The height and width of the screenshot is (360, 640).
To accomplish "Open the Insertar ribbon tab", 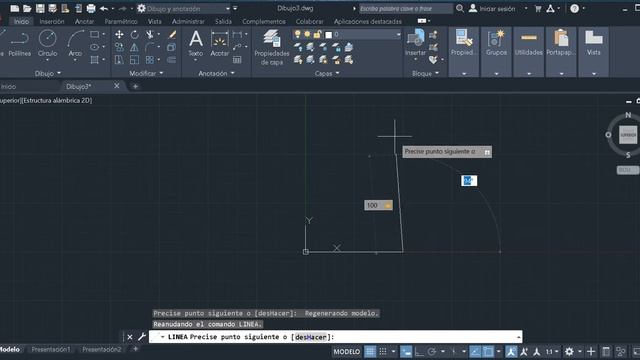I will (x=52, y=21).
